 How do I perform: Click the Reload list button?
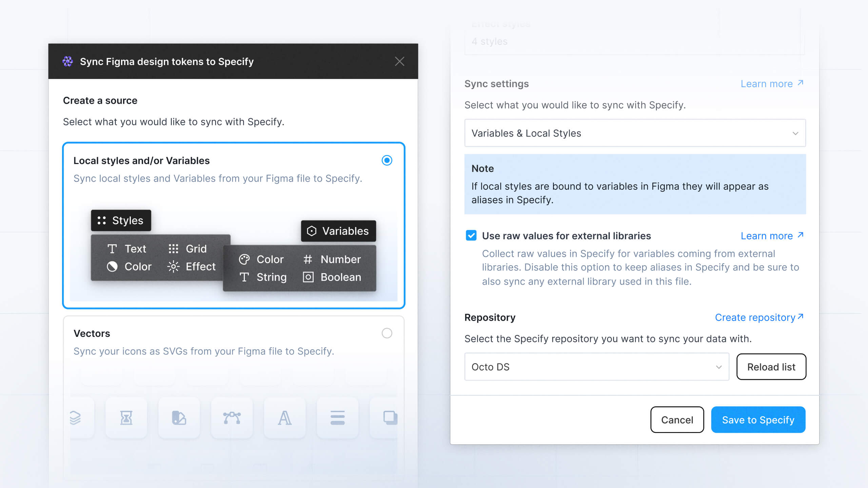point(771,367)
